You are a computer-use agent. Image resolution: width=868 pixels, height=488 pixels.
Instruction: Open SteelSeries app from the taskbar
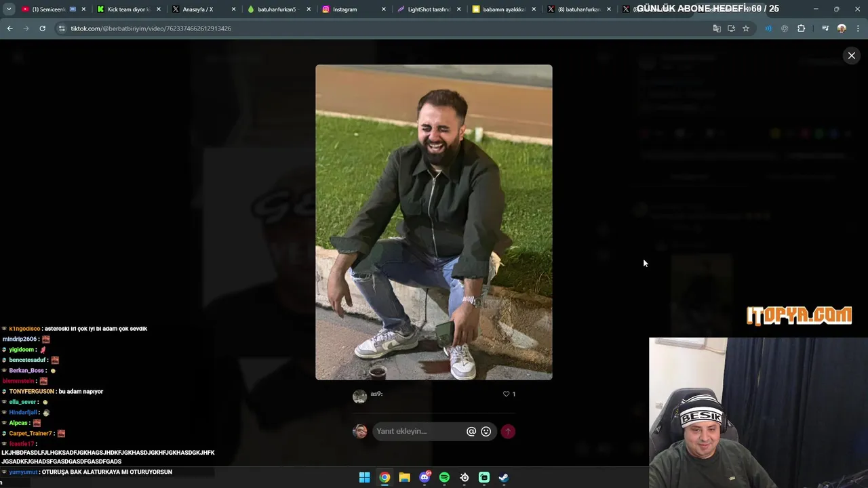[464, 477]
